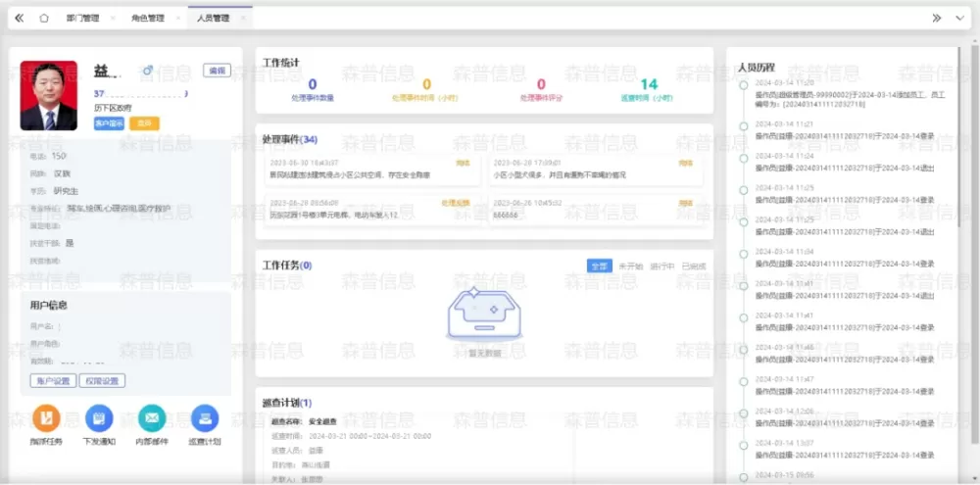The height and width of the screenshot is (485, 980).
Task: Click the blue 巡查计划 icon
Action: point(205,418)
